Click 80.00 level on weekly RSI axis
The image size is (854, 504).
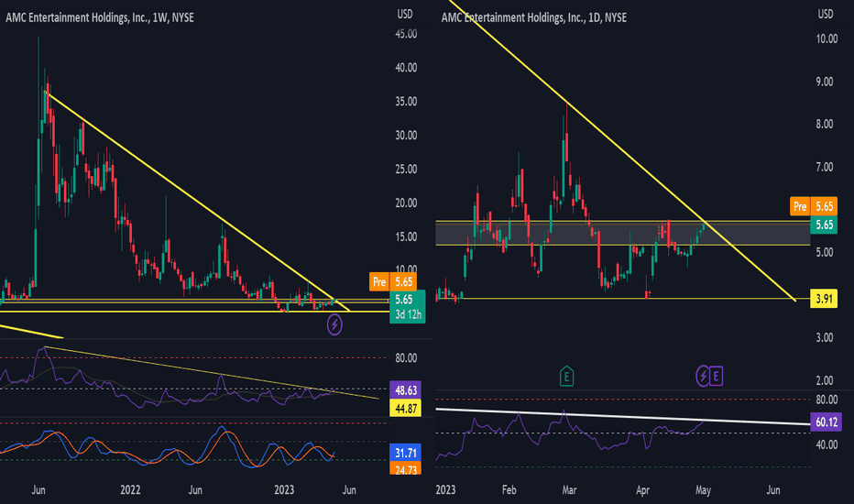[x=406, y=358]
